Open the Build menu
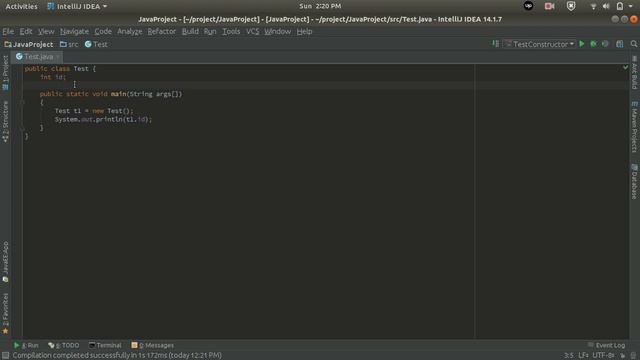The image size is (640, 360). (190, 31)
